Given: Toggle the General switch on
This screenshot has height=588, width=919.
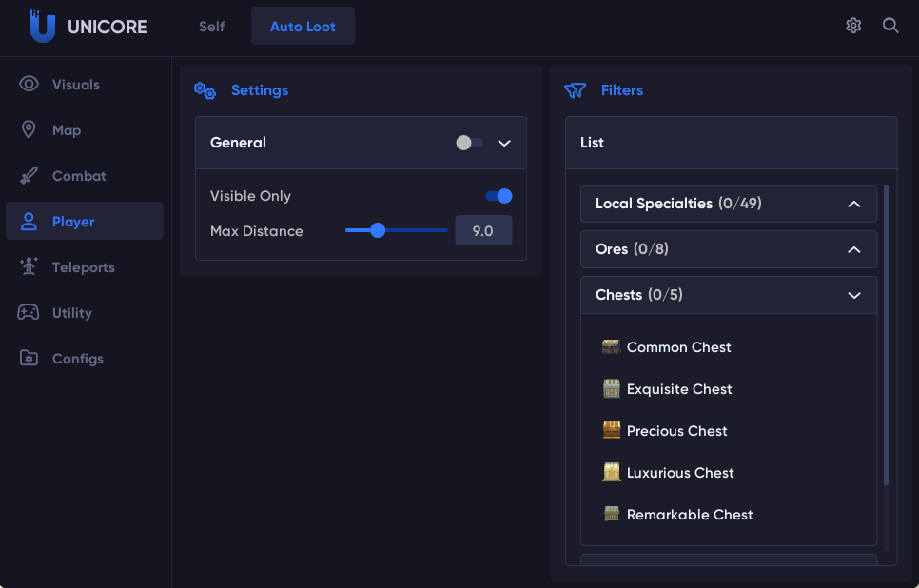Looking at the screenshot, I should point(469,143).
